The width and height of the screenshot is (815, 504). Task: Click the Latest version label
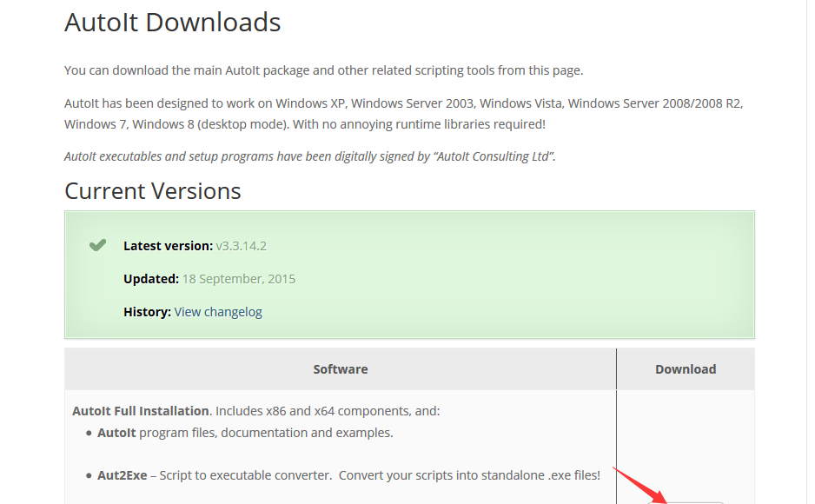[168, 246]
